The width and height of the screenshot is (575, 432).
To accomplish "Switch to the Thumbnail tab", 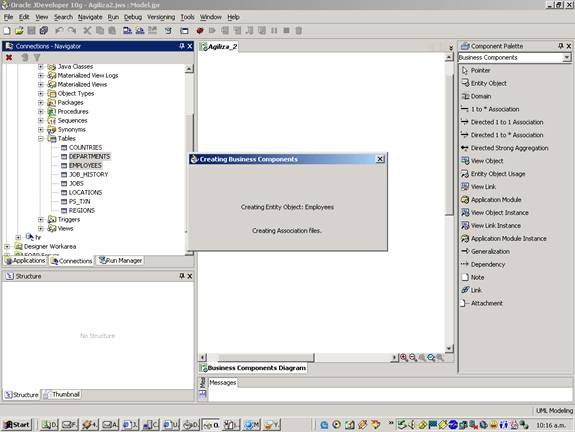I will point(61,395).
